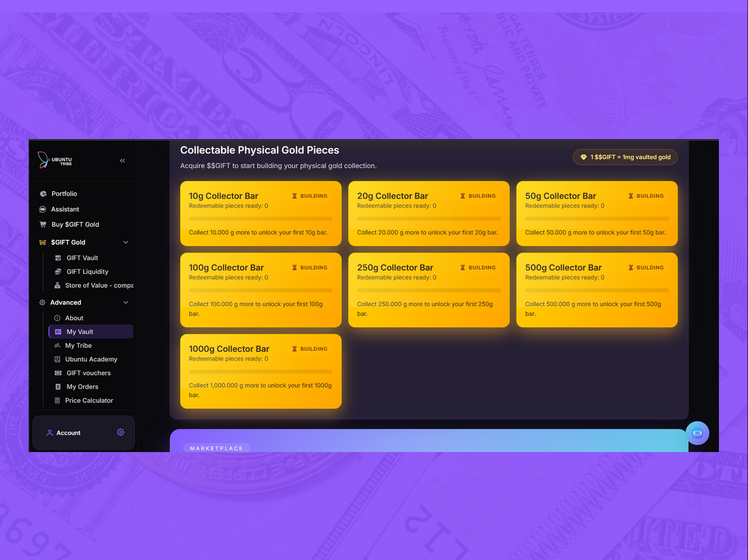
Task: Click the account settings gear icon
Action: pos(120,432)
